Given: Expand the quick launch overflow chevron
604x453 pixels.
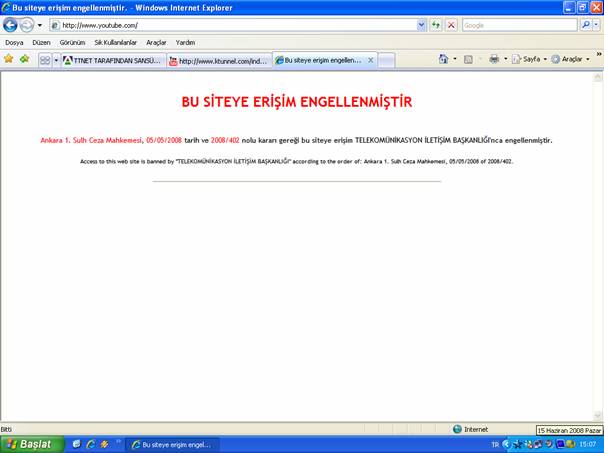Looking at the screenshot, I should tap(118, 441).
